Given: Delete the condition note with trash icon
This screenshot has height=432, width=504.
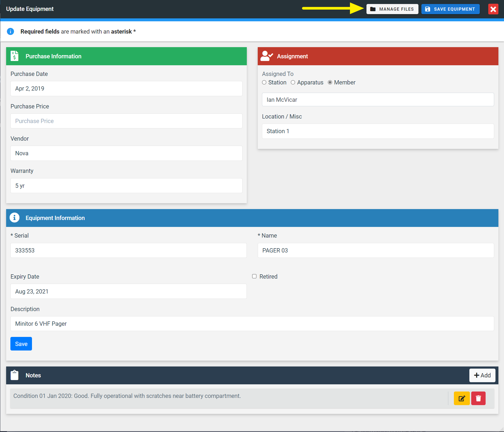Looking at the screenshot, I should tap(478, 398).
